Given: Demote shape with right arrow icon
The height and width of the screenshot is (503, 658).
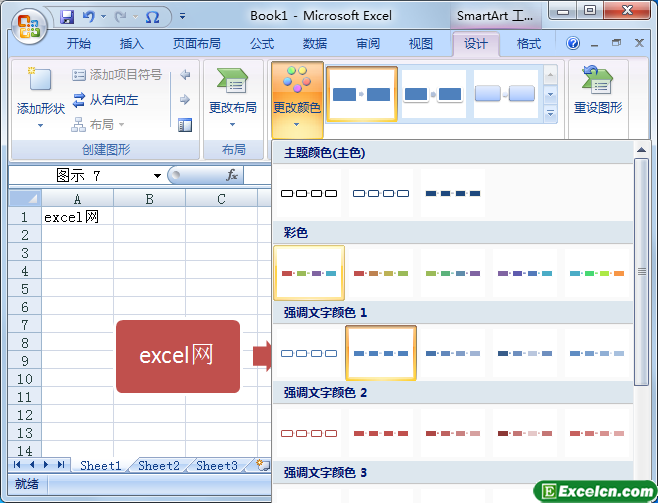Looking at the screenshot, I should tap(185, 99).
